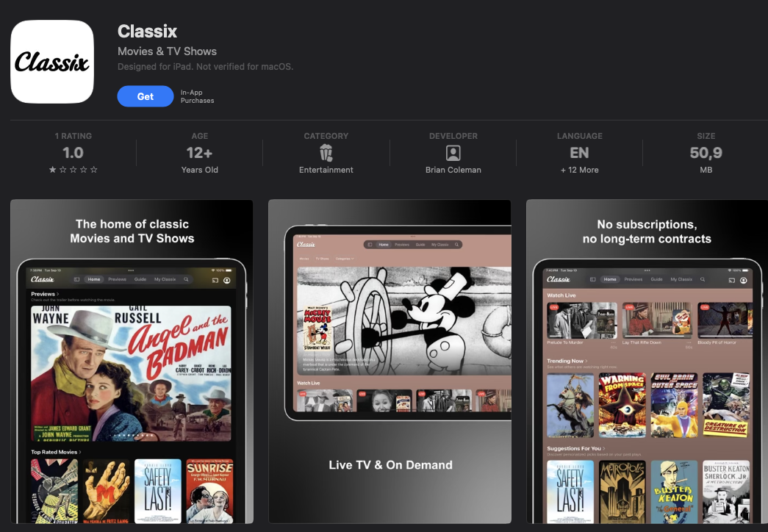Get the Classix app

[x=145, y=96]
